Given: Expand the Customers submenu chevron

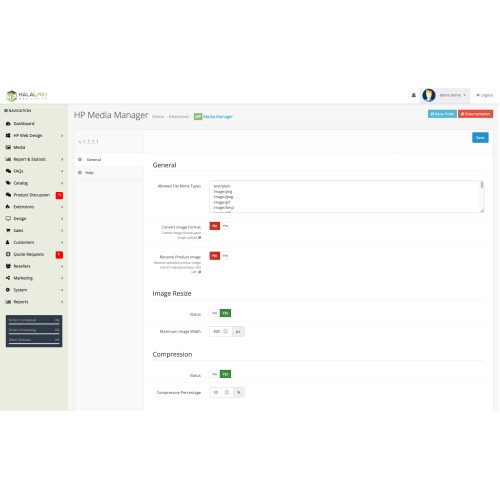Looking at the screenshot, I should tap(62, 242).
